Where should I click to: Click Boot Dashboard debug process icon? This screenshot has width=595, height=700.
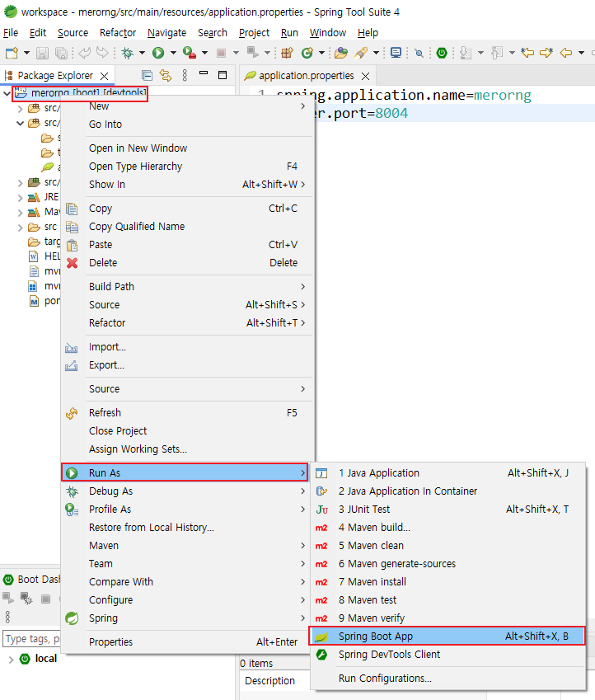click(x=26, y=599)
